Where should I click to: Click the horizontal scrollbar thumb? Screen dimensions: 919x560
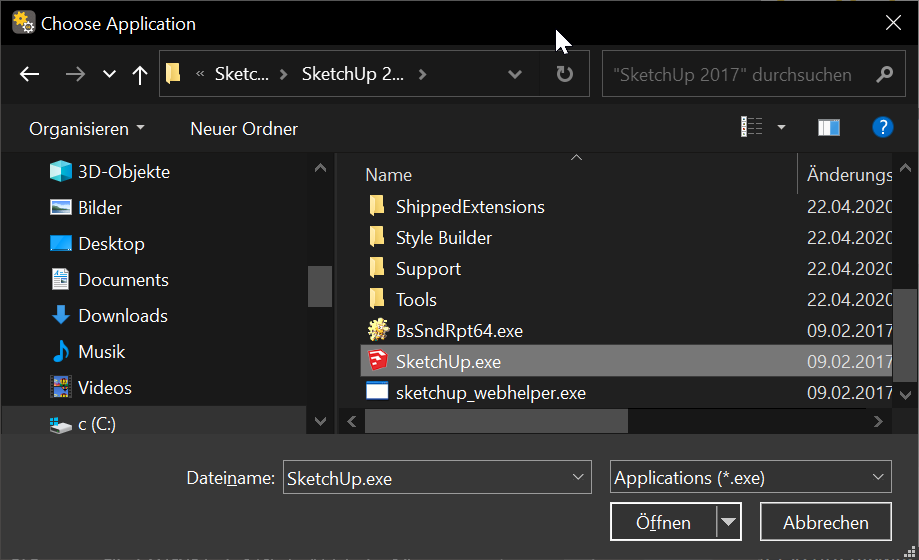tap(496, 421)
